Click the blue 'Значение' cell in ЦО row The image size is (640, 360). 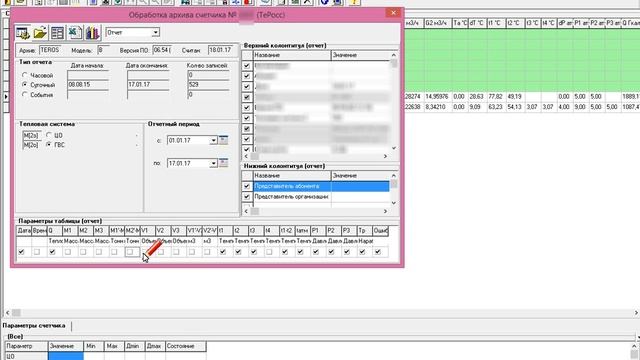(x=66, y=356)
